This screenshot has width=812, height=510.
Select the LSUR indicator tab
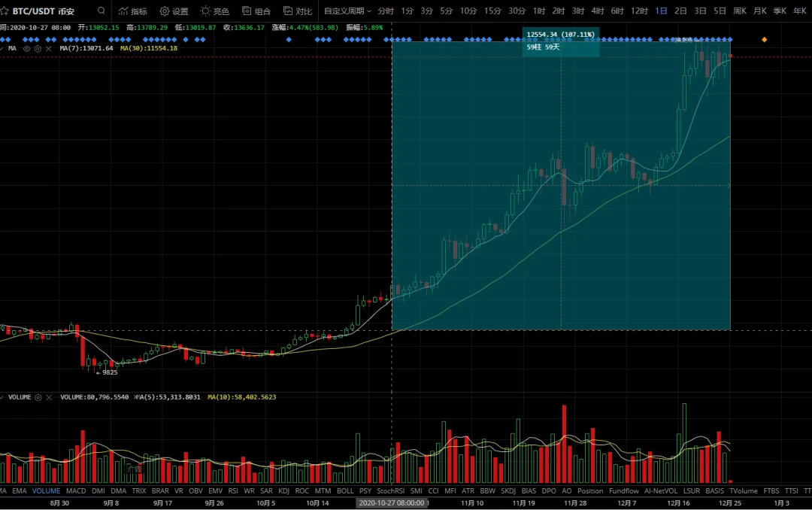[x=692, y=491]
